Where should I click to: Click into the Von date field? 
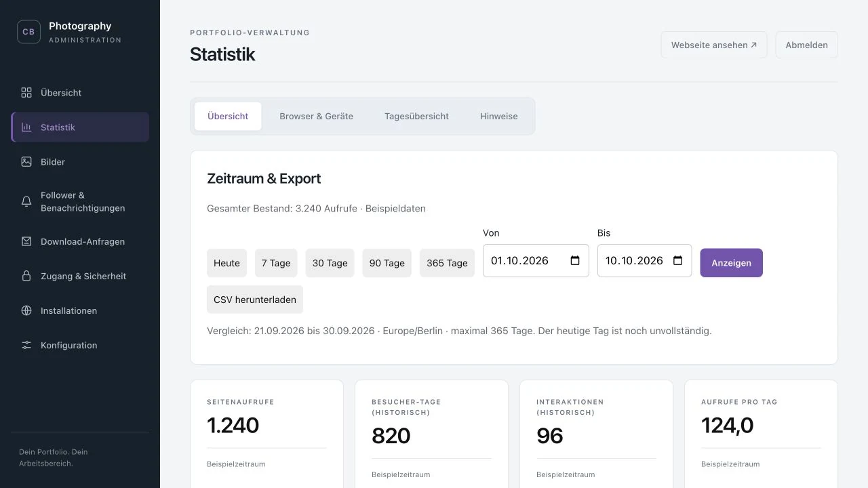pos(536,261)
